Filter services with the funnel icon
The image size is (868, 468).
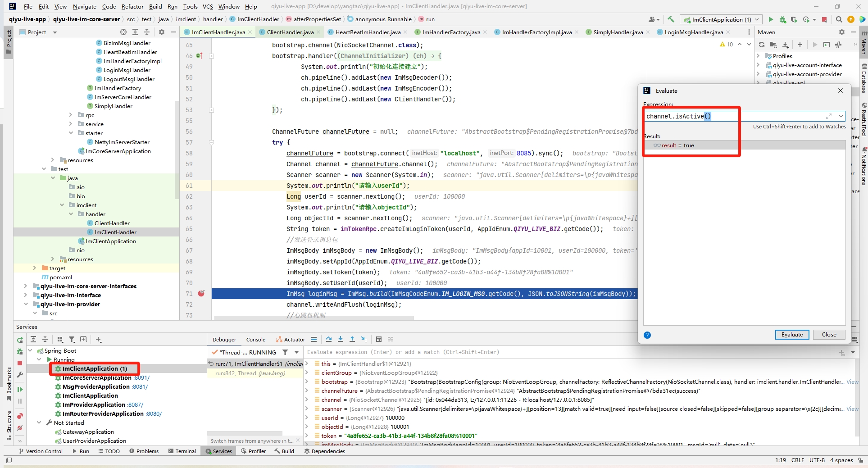tap(72, 339)
